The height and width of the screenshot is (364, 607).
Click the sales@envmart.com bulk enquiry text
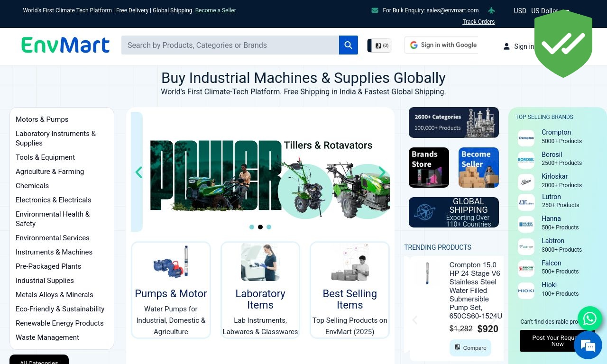click(431, 10)
